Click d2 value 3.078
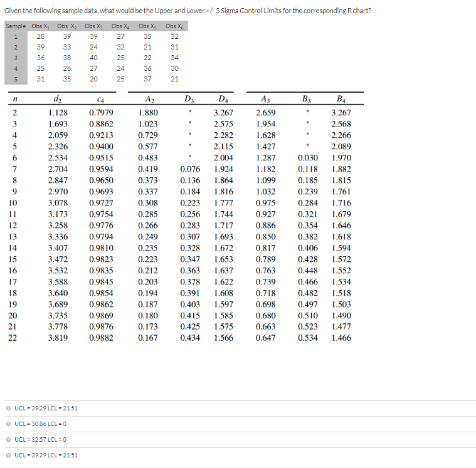Viewport: 476px width, 468px height. [58, 203]
